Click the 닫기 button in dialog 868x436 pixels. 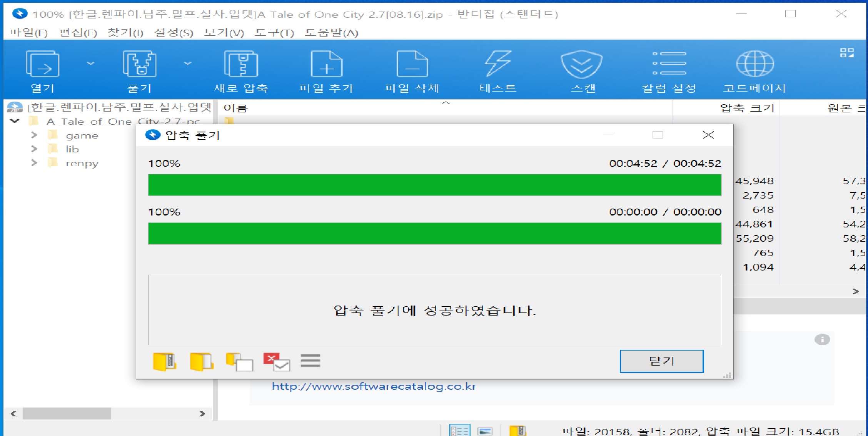pyautogui.click(x=661, y=361)
